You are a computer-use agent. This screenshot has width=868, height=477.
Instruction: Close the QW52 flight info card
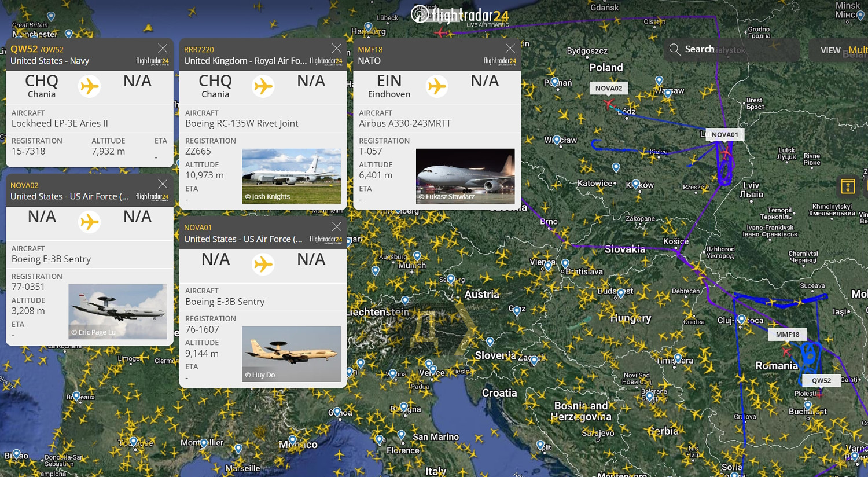pos(163,49)
